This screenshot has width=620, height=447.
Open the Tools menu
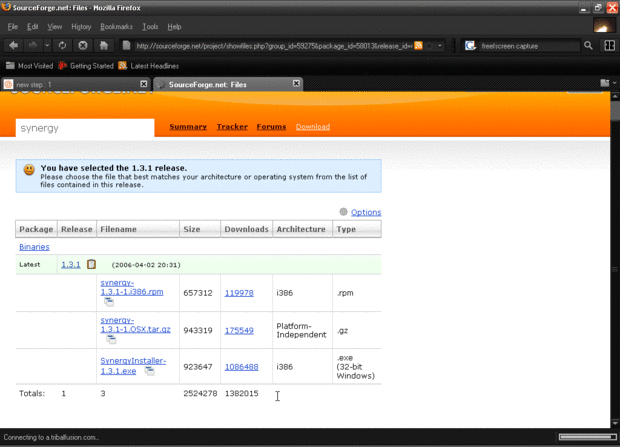150,27
